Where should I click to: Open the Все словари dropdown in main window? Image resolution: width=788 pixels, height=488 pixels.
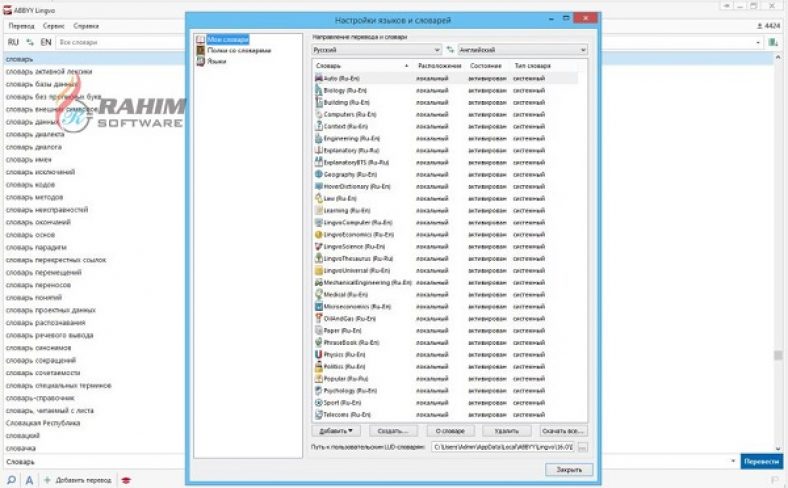[x=758, y=42]
